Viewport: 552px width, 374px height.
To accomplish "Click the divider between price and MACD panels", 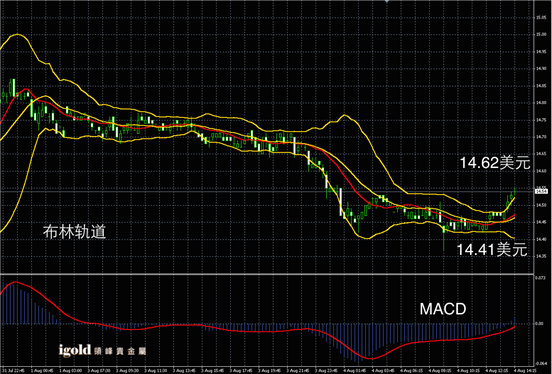I will [x=267, y=274].
